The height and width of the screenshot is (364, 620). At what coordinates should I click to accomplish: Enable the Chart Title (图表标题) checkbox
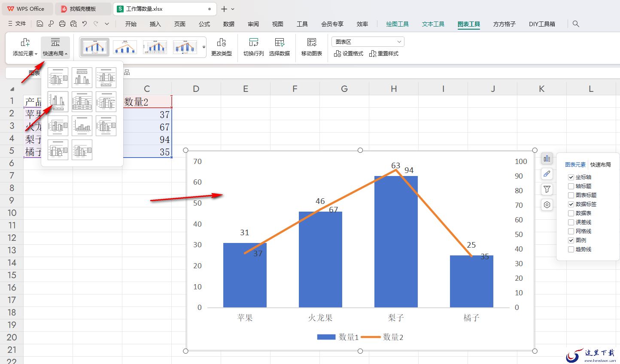(571, 195)
